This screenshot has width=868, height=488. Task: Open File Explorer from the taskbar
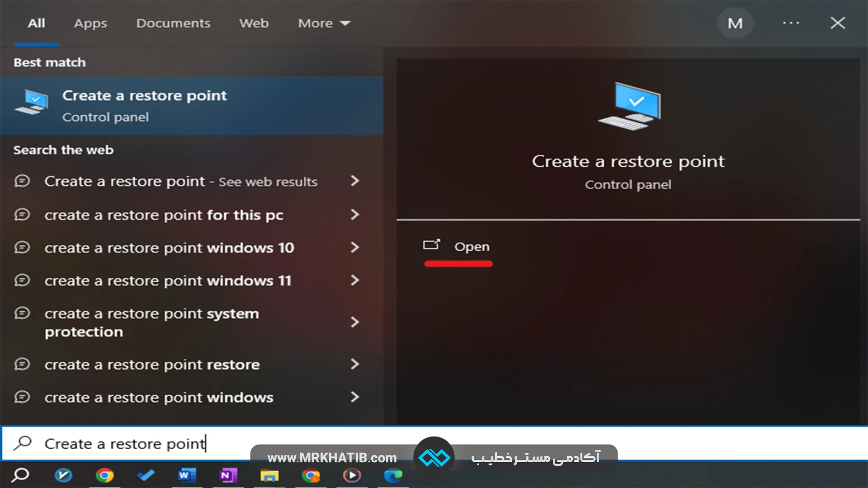tap(270, 475)
